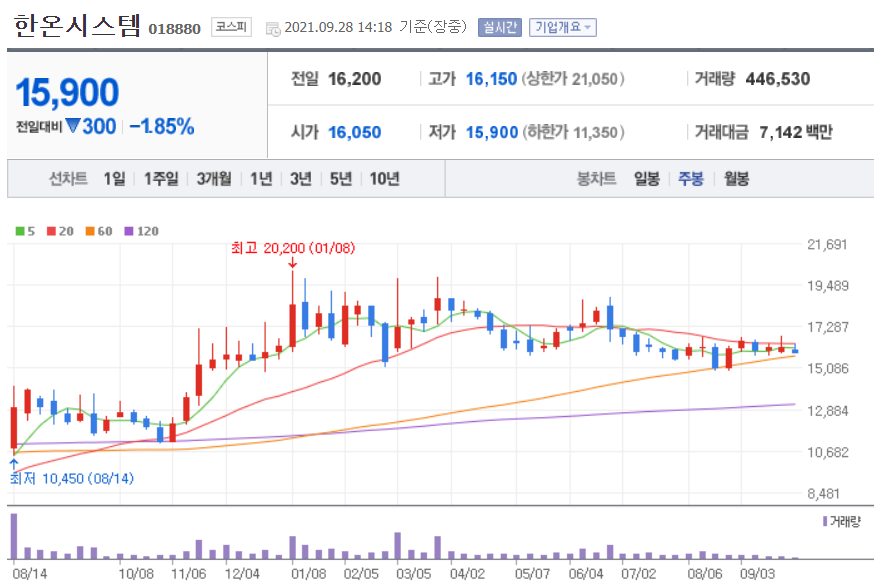The width and height of the screenshot is (874, 587).
Task: Click the current price 15,900
Action: tap(67, 92)
